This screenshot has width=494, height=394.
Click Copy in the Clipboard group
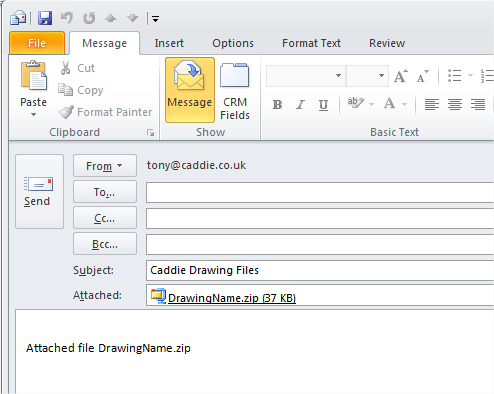(x=81, y=90)
